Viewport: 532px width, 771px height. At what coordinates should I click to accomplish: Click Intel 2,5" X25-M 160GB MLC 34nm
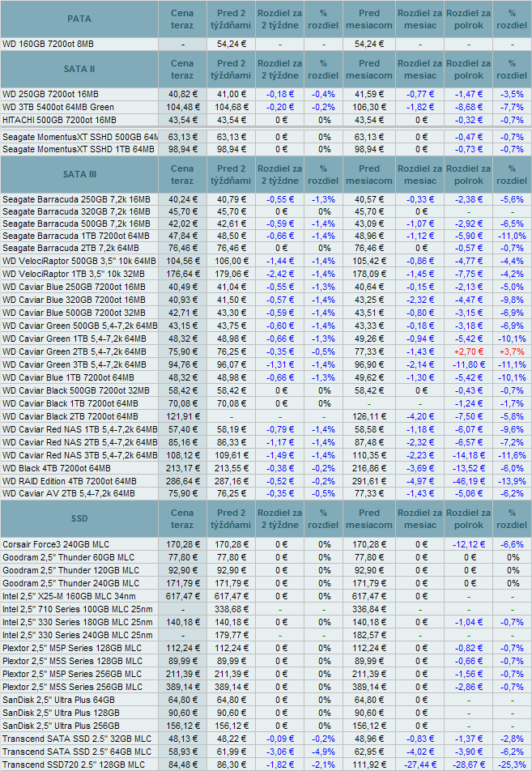69,596
